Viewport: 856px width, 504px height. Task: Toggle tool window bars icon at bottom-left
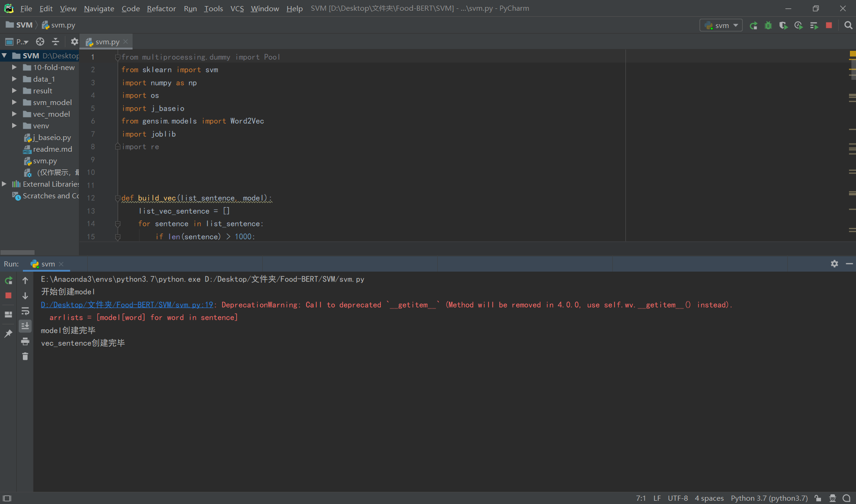coord(7,498)
